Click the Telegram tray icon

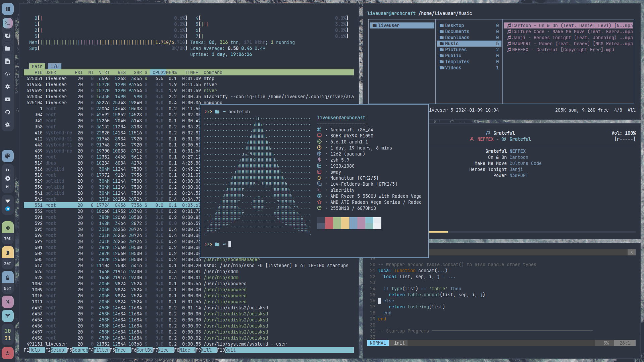[7, 209]
